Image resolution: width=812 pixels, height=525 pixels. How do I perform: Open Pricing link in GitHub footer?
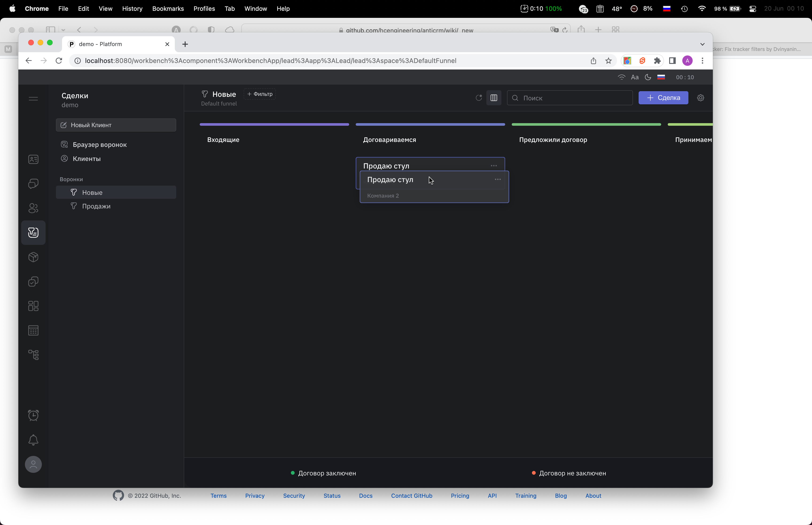460,496
